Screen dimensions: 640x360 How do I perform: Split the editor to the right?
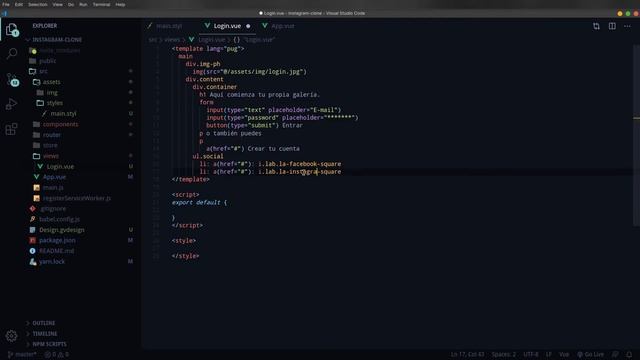612,26
